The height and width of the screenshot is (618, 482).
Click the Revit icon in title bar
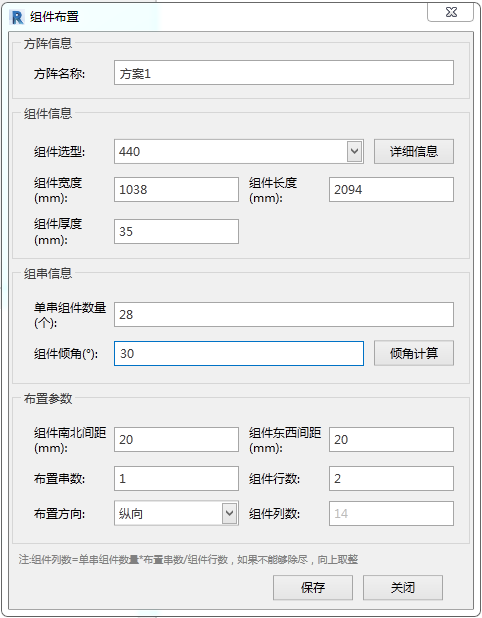click(17, 17)
